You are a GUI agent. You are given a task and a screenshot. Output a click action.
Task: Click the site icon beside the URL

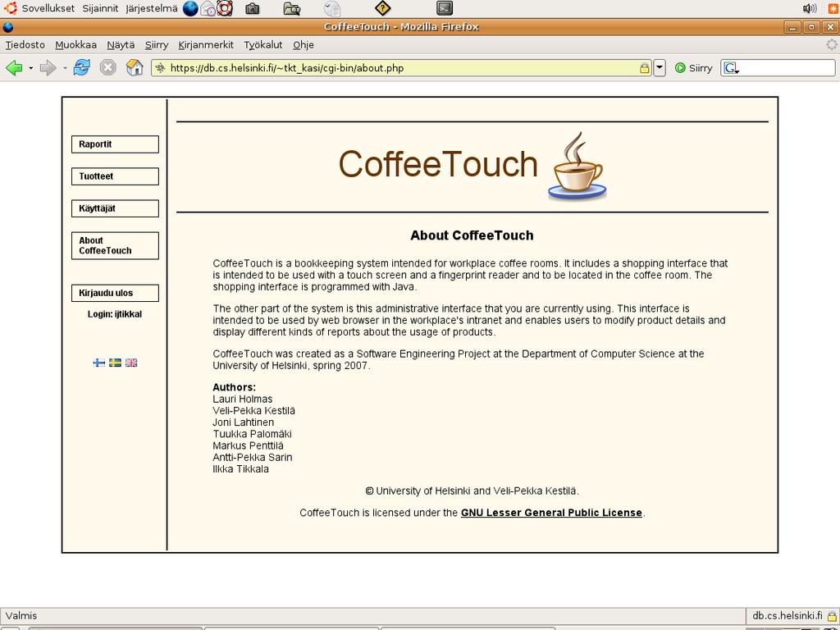[x=160, y=68]
